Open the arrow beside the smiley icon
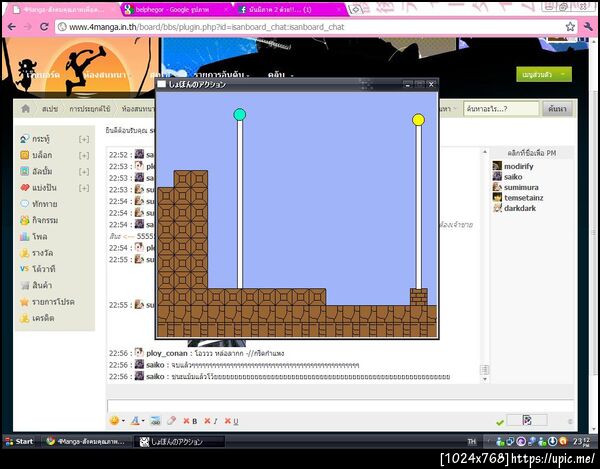Screen dimensions: 600x469 [123, 421]
